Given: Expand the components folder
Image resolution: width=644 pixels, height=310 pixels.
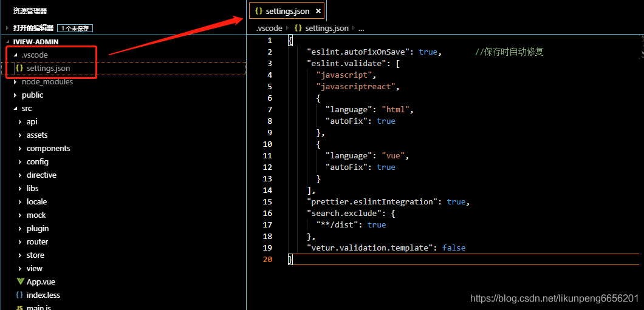Looking at the screenshot, I should pos(20,149).
